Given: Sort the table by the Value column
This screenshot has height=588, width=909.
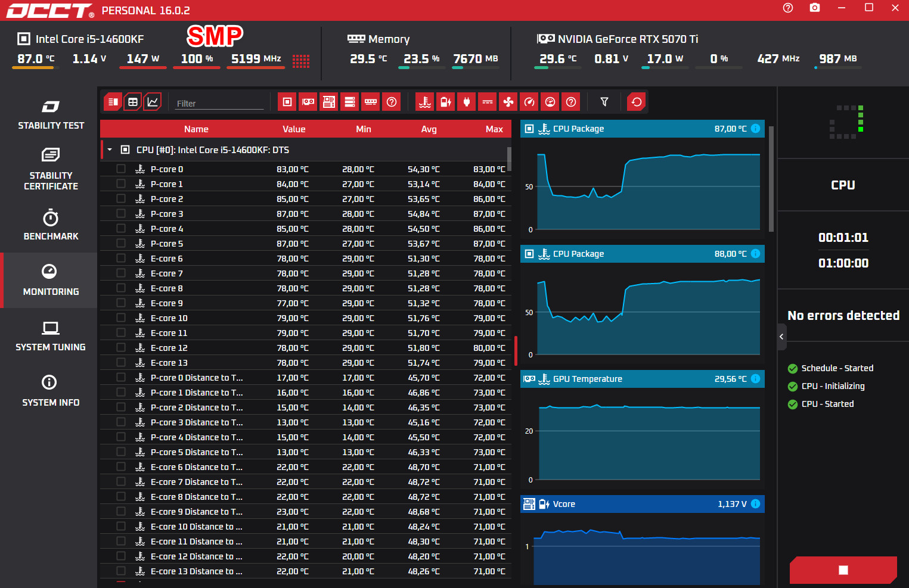Looking at the screenshot, I should point(294,129).
